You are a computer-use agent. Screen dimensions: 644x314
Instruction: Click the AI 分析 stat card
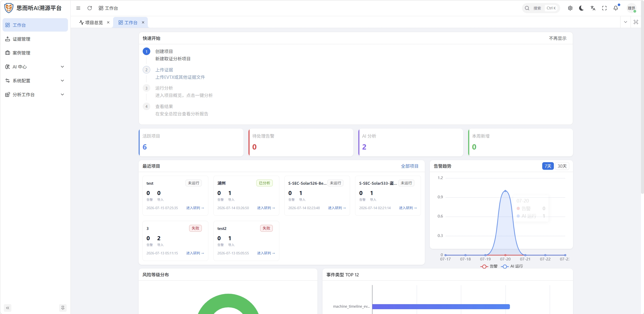tap(411, 142)
